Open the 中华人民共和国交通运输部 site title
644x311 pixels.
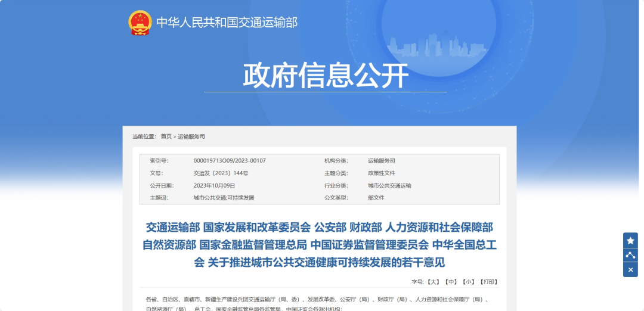(227, 23)
